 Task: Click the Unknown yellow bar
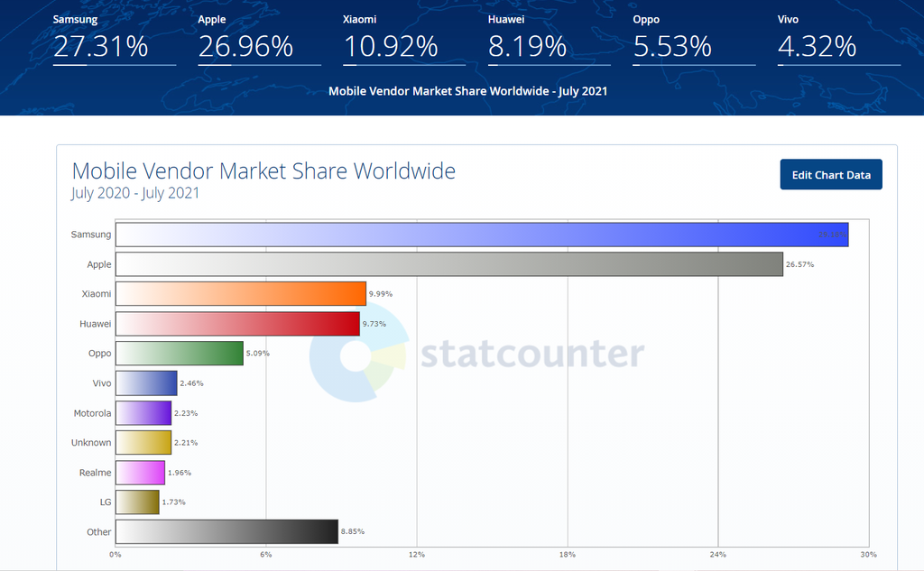click(x=143, y=443)
